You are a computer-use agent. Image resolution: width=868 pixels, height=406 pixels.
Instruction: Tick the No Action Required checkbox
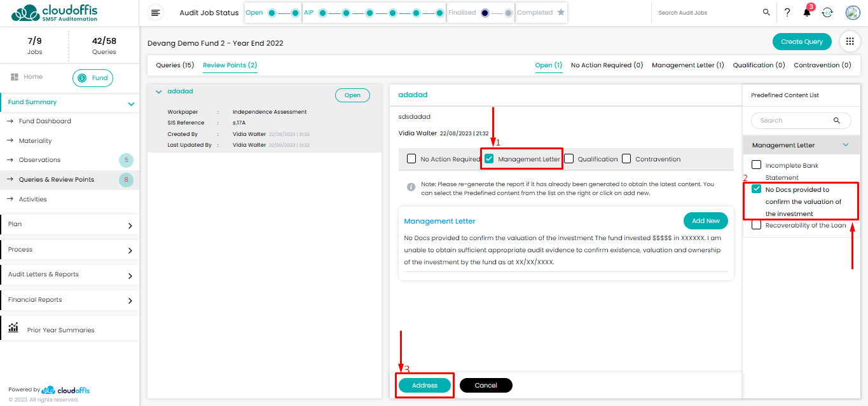[411, 159]
